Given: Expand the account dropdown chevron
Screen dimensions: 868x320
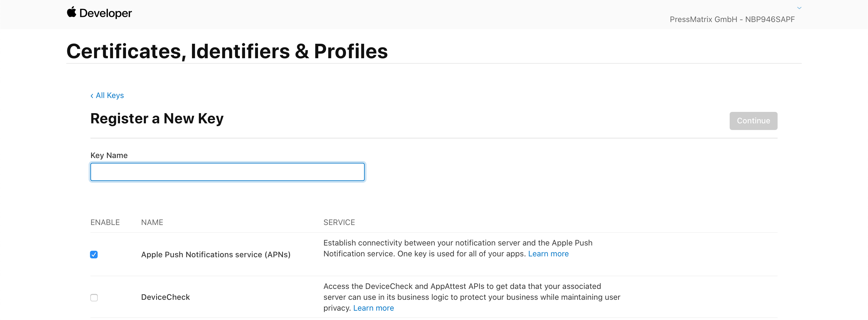Looking at the screenshot, I should tap(799, 8).
